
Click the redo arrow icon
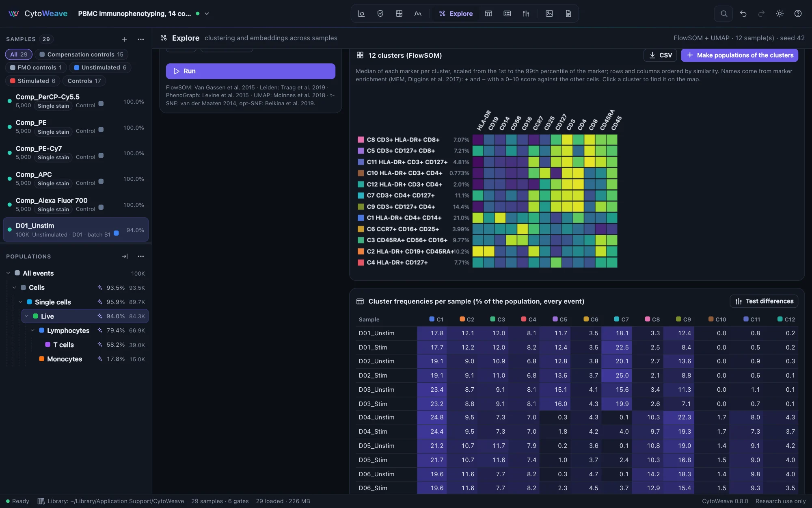coord(761,13)
